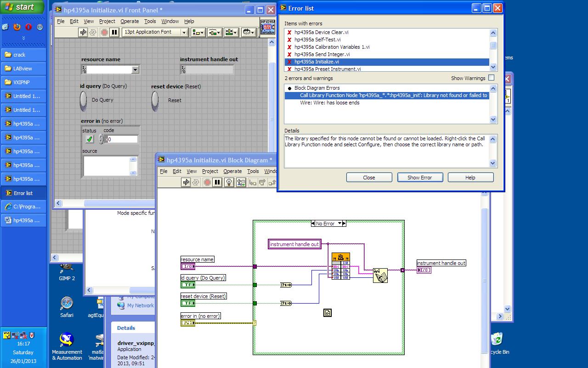Select the error in cluster terminal

click(188, 323)
